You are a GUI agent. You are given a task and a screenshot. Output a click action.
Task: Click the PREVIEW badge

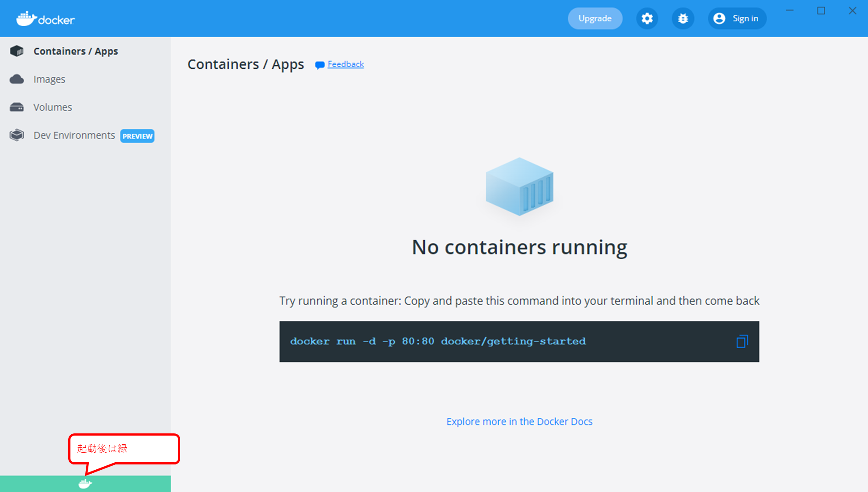click(x=137, y=136)
